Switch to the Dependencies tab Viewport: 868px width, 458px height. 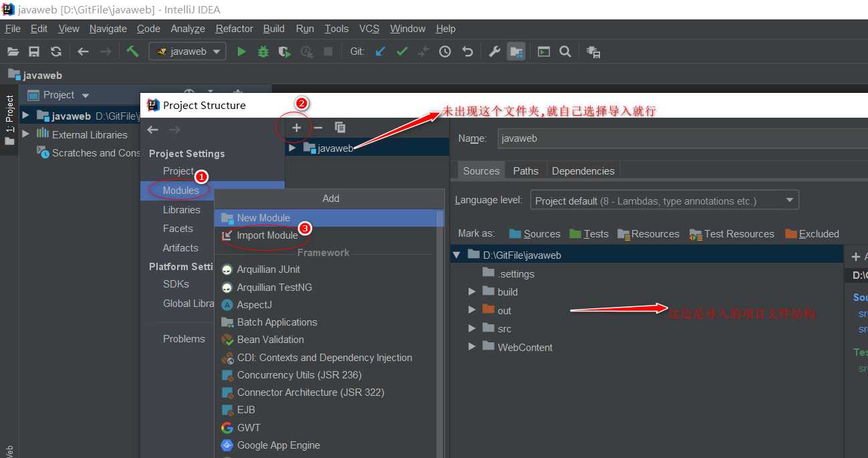click(583, 170)
